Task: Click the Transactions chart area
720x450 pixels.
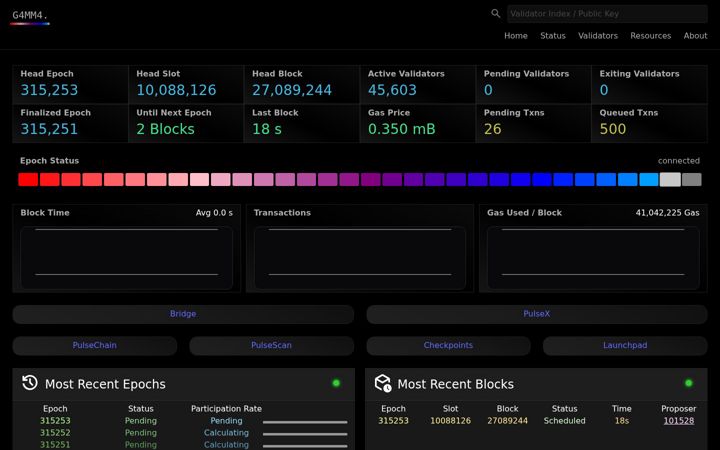Action: (x=360, y=258)
